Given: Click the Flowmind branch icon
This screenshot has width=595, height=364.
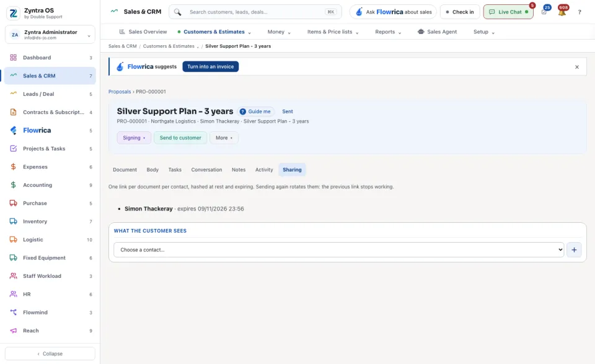Looking at the screenshot, I should tap(13, 313).
